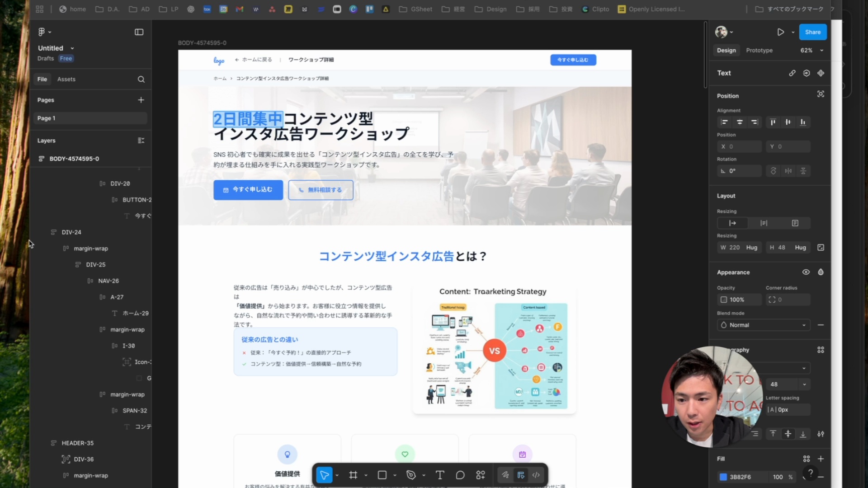The image size is (868, 488).
Task: Add a new page with the plus icon
Action: click(141, 100)
